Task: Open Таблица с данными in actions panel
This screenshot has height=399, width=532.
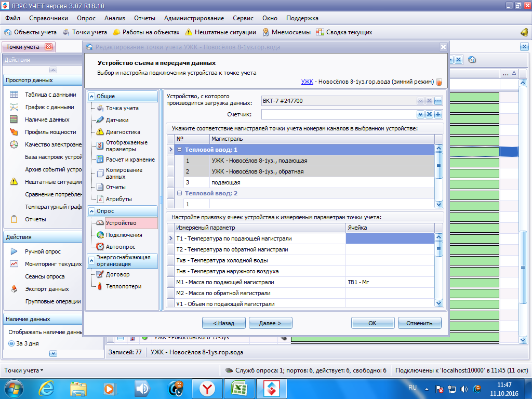Action: coord(50,95)
